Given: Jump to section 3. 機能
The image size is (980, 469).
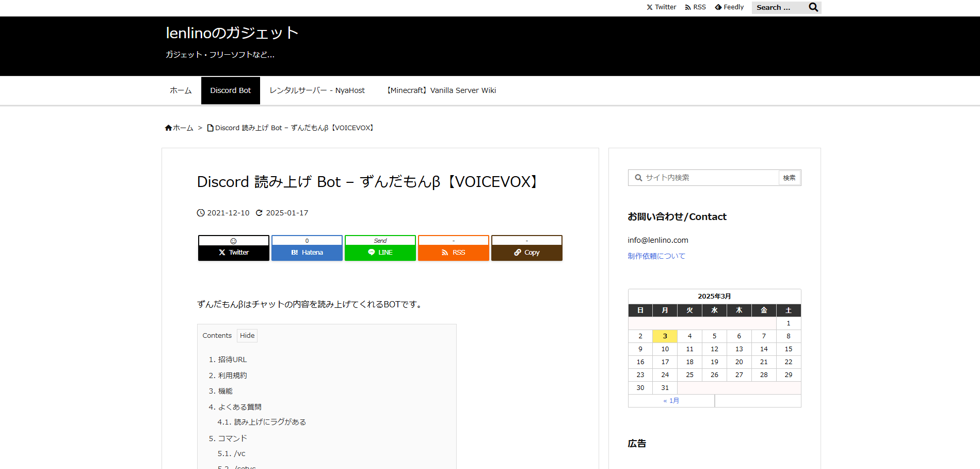Looking at the screenshot, I should pos(220,391).
